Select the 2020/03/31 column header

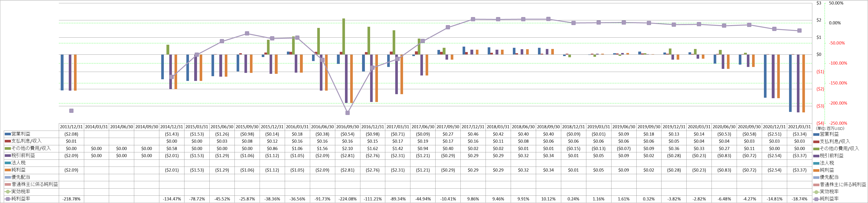pos(699,127)
